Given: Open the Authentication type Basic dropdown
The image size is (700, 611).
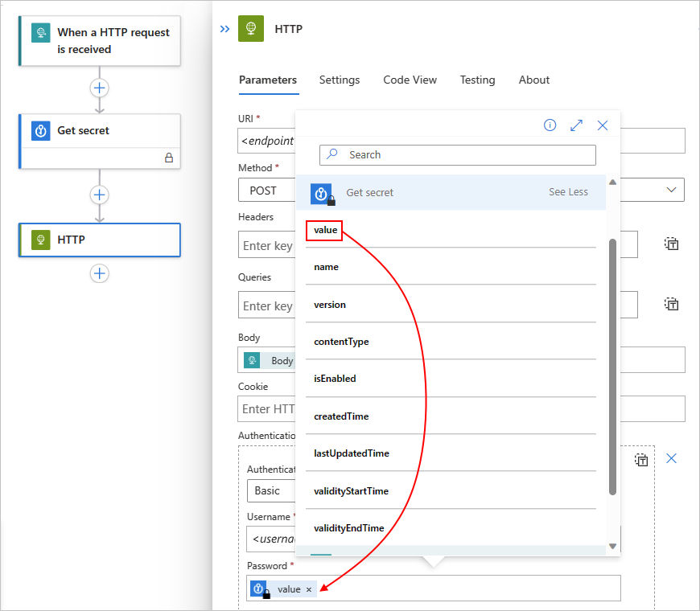Looking at the screenshot, I should [x=270, y=490].
